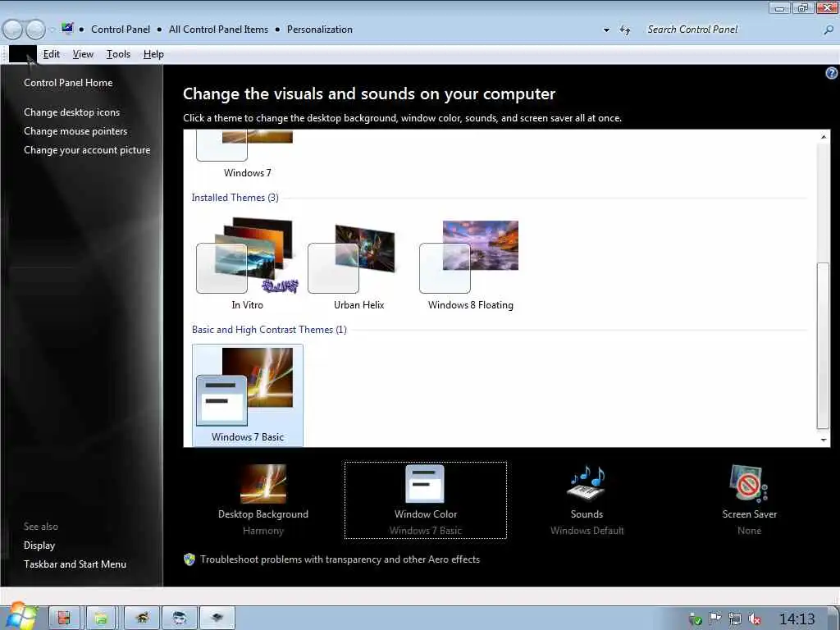Click the Back navigation arrow button

[13, 30]
